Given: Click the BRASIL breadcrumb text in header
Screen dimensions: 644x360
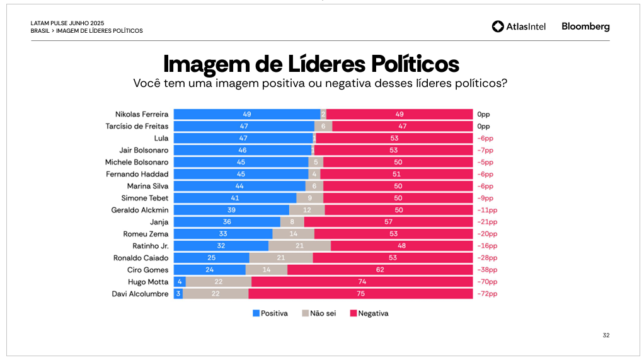Looking at the screenshot, I should [x=40, y=31].
